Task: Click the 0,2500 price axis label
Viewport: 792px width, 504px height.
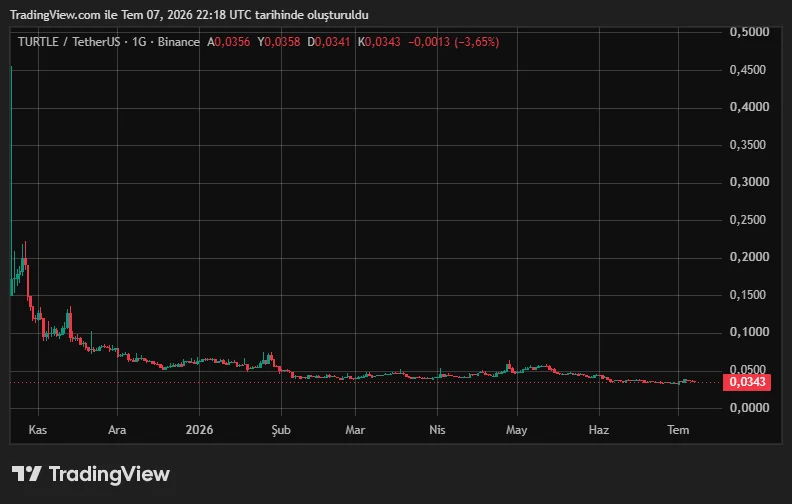Action: tap(748, 220)
